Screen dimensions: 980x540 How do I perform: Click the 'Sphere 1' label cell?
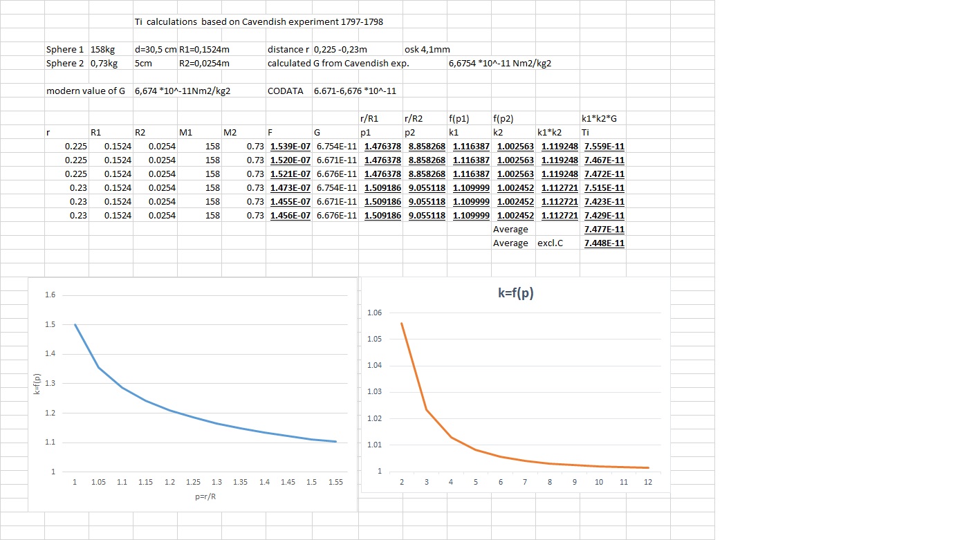64,50
